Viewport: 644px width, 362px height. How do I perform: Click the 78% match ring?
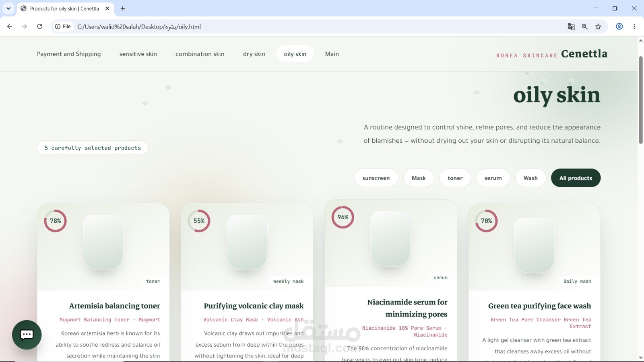coord(55,221)
